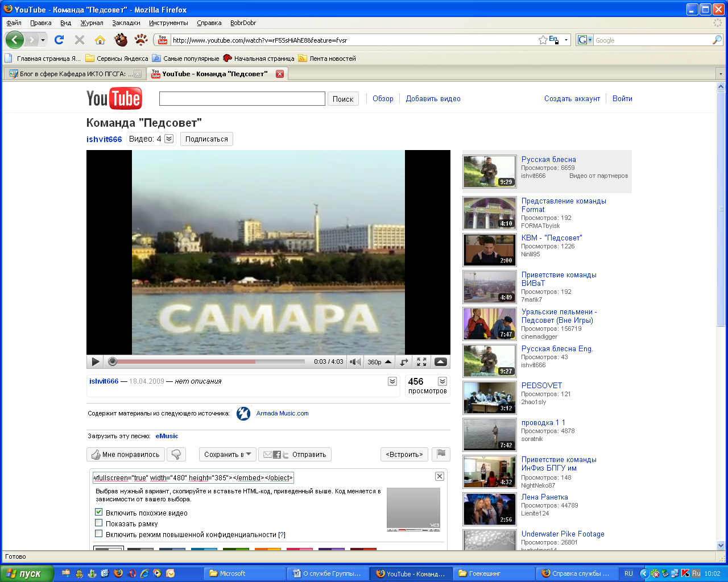The height and width of the screenshot is (582, 728).
Task: Expand the Видео: 4 dropdown arrow
Action: pyautogui.click(x=169, y=139)
